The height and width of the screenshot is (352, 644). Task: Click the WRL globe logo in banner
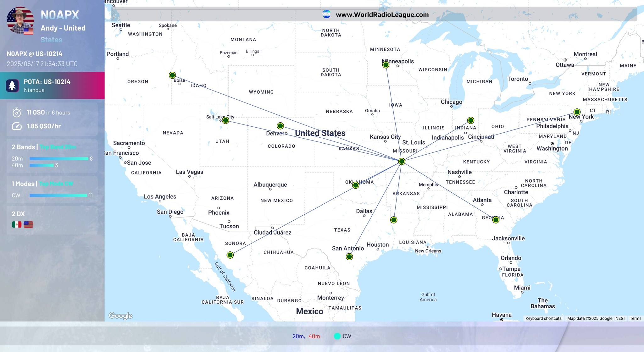tap(327, 14)
